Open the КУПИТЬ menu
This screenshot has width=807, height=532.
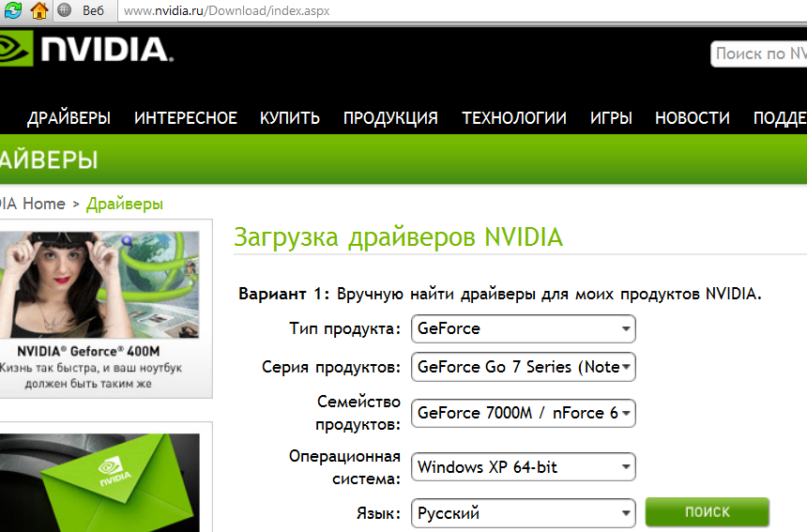tap(290, 118)
